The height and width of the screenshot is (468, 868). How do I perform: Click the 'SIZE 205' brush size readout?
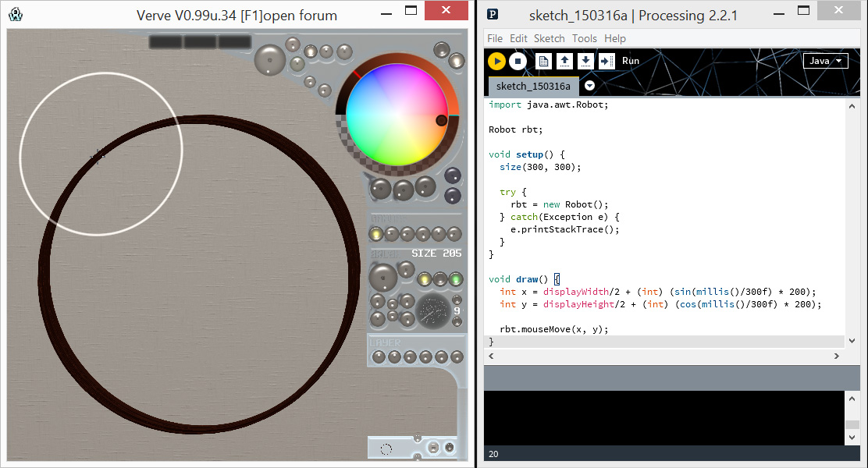coord(436,253)
